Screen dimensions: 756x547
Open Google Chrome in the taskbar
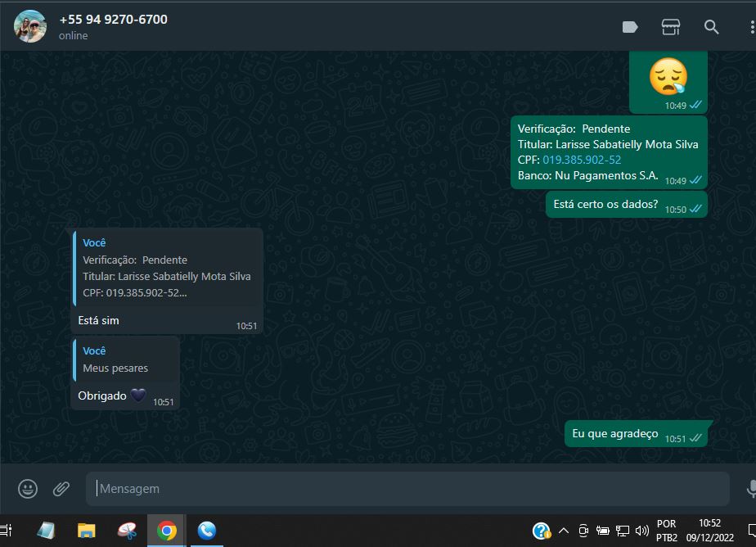coord(167,531)
